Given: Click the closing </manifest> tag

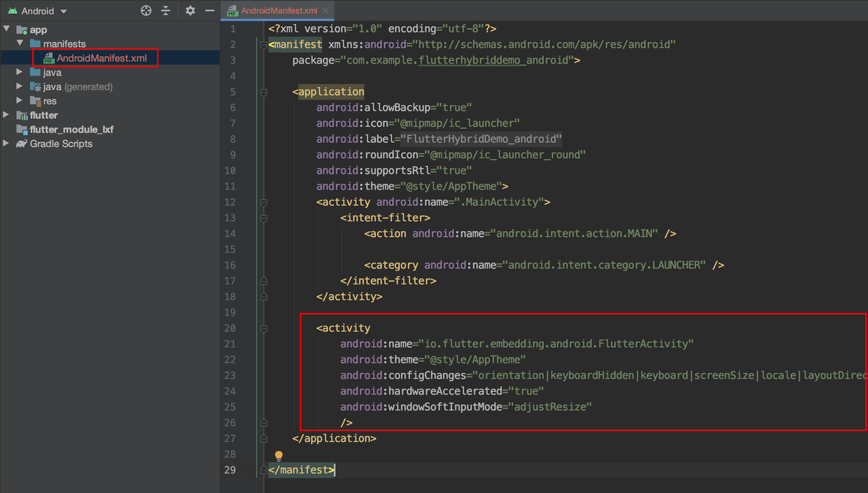Looking at the screenshot, I should point(301,470).
